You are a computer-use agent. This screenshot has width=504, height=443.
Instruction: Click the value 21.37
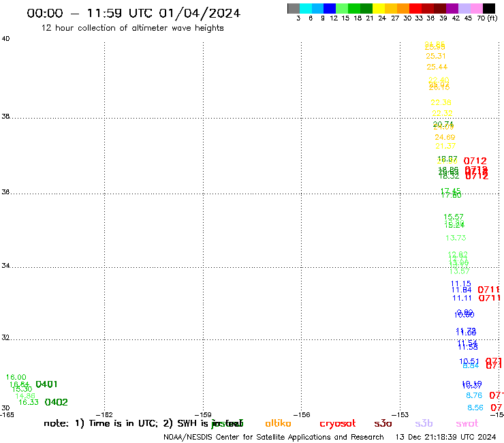point(445,146)
